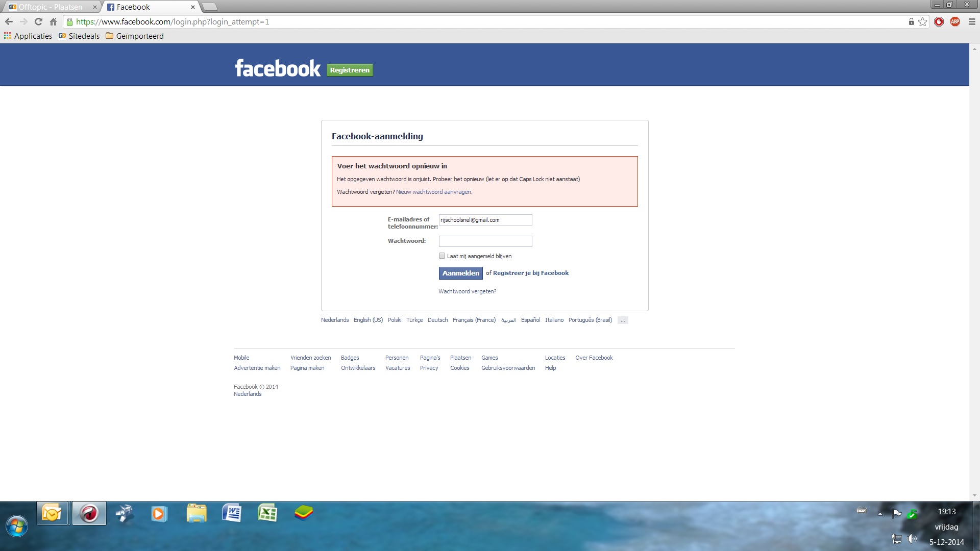This screenshot has width=980, height=551.
Task: Open Applicaties apps shortcut in bookmarks bar
Action: point(28,36)
